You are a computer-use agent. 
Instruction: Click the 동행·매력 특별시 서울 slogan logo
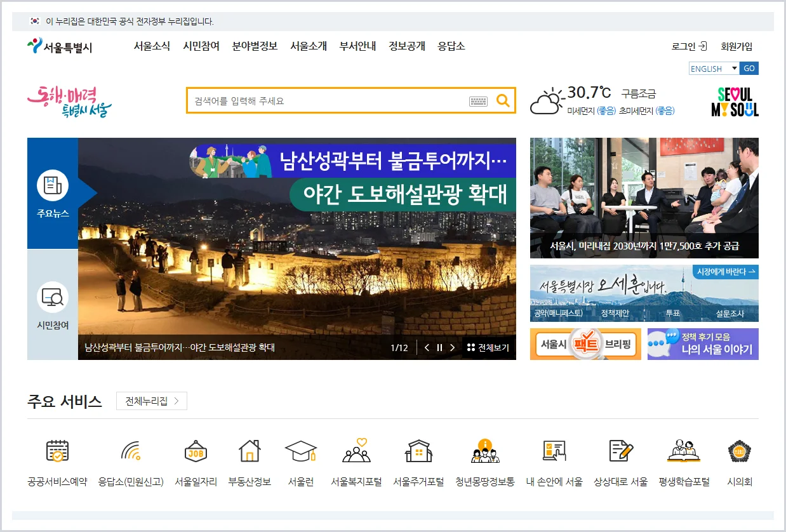[x=70, y=102]
